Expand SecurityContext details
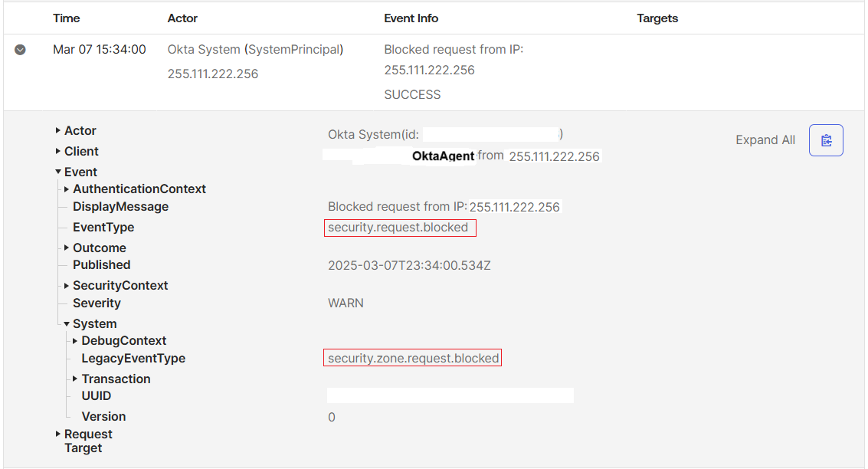The image size is (868, 469). [65, 285]
